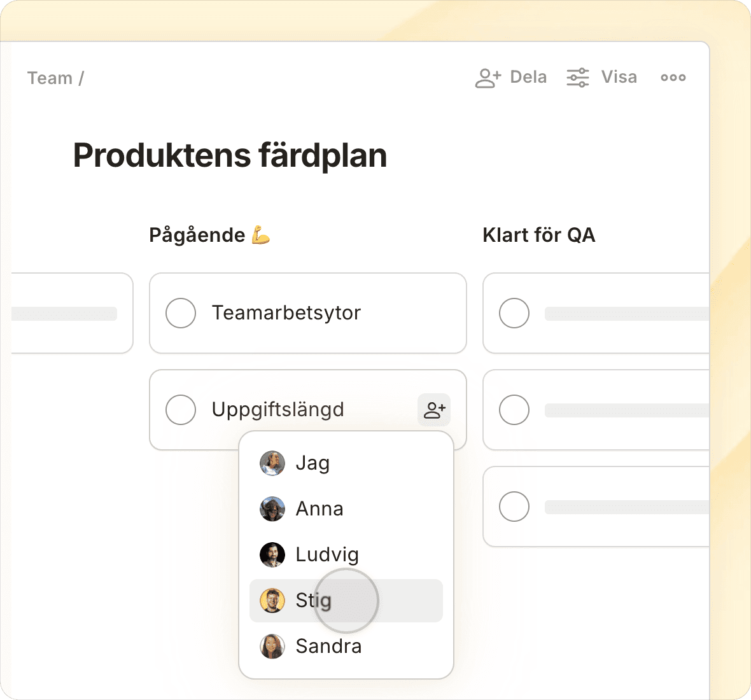Viewport: 751px width, 700px height.
Task: Click Ludvig's avatar in the assignee list
Action: (x=272, y=555)
